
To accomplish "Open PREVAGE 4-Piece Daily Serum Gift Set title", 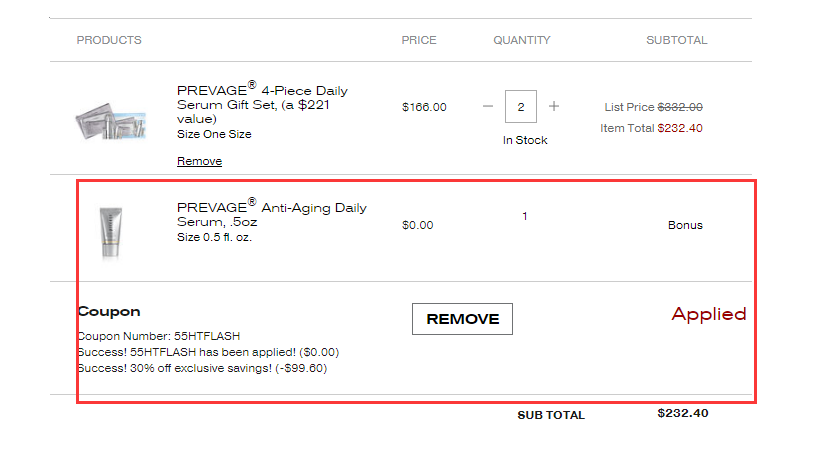I will coord(262,103).
